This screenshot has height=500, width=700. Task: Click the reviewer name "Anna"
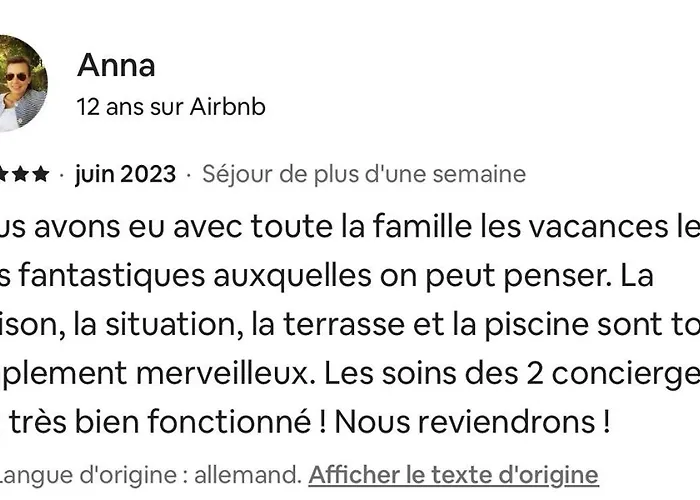(x=116, y=66)
